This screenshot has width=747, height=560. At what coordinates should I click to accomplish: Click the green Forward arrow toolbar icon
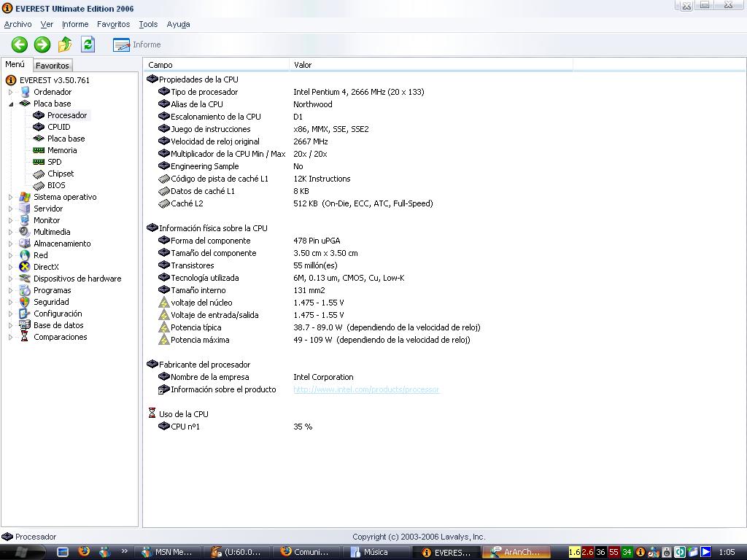[x=42, y=44]
